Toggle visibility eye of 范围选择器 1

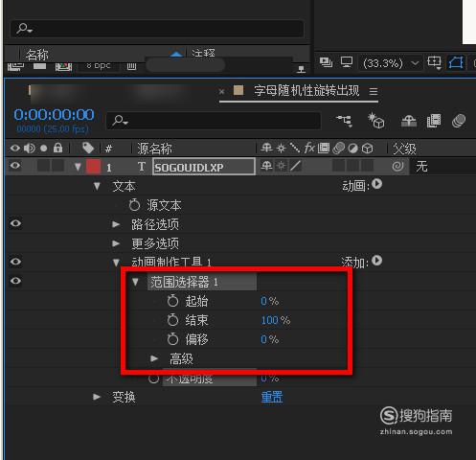tap(15, 281)
